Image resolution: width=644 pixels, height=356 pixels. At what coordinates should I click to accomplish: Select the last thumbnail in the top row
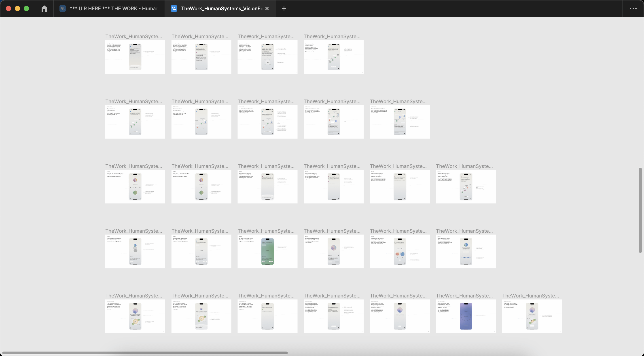tap(333, 57)
